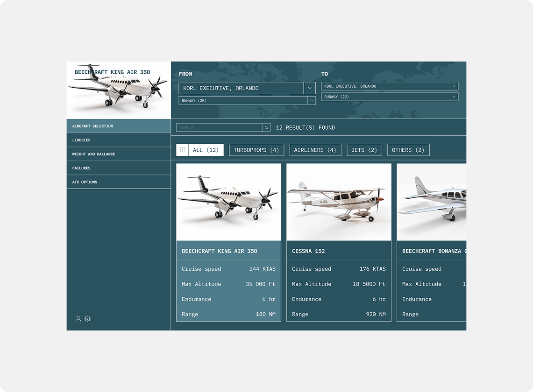533x392 pixels.
Task: Open the Liveries menu item
Action: 119,140
